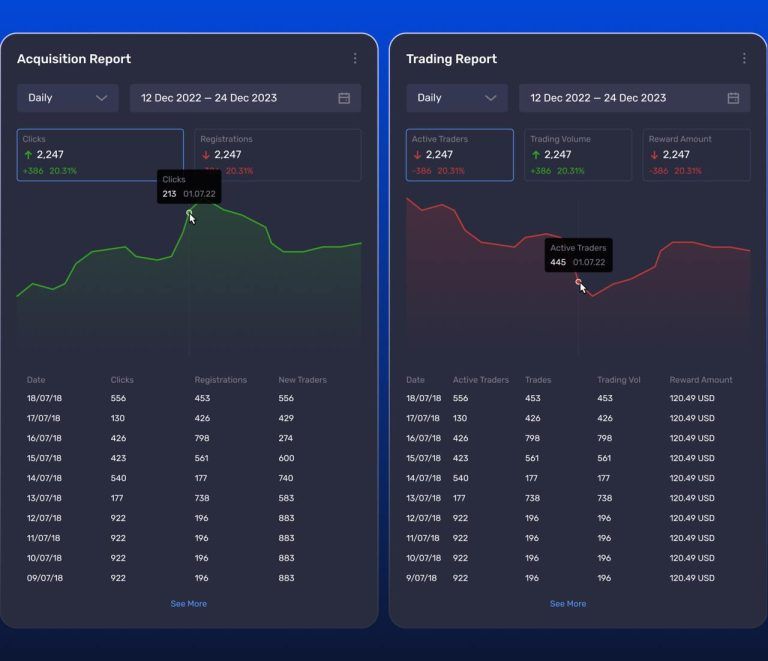The image size is (768, 661).
Task: Select the Trading Volume metric card
Action: coord(578,155)
